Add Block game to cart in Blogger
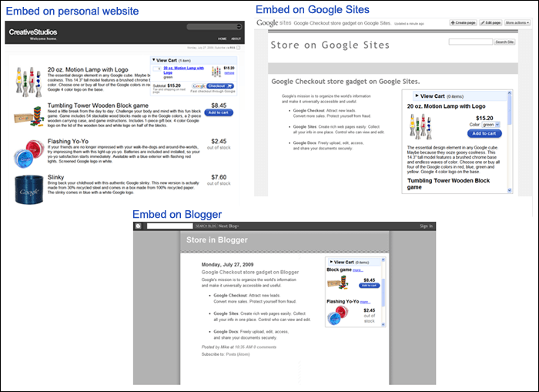Screen dimensions: 539x392 coord(369,286)
